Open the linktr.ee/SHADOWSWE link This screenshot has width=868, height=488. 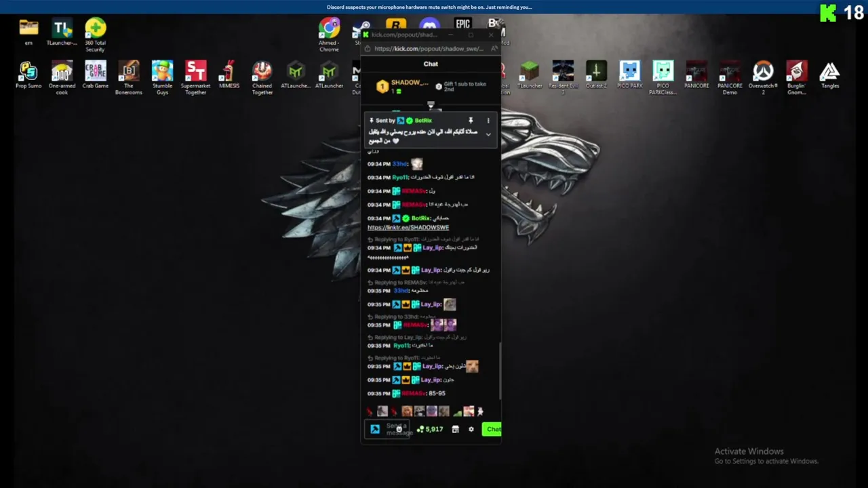408,228
